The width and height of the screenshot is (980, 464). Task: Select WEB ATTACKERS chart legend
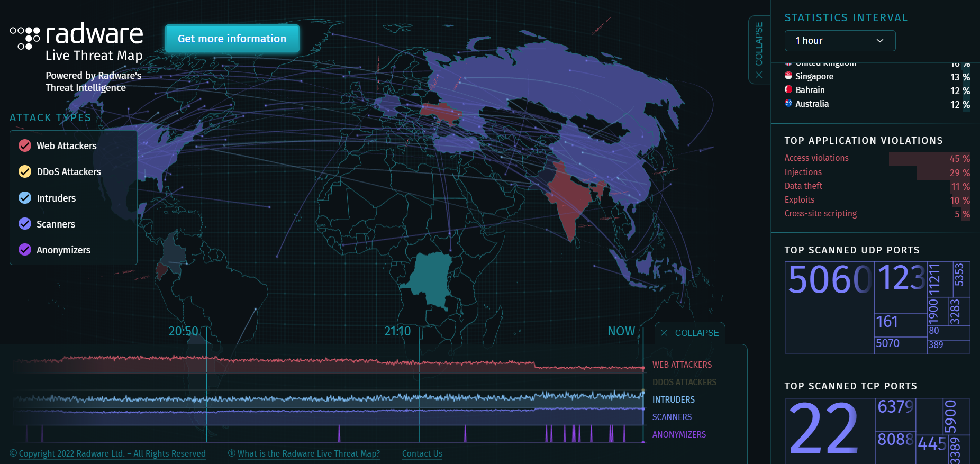[x=682, y=365]
